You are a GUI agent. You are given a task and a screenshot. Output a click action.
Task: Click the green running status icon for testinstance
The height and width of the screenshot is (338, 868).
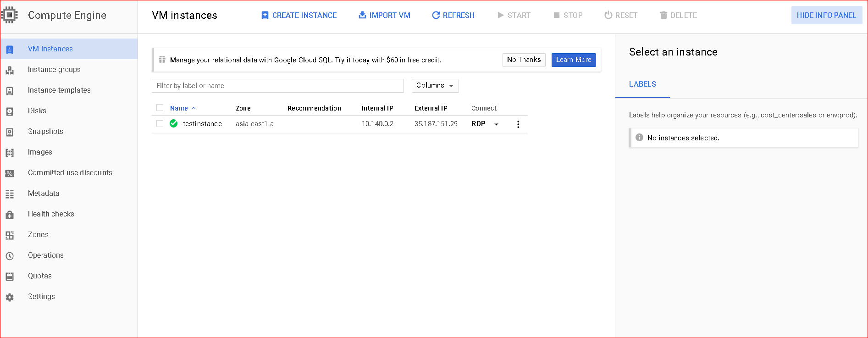pos(173,123)
